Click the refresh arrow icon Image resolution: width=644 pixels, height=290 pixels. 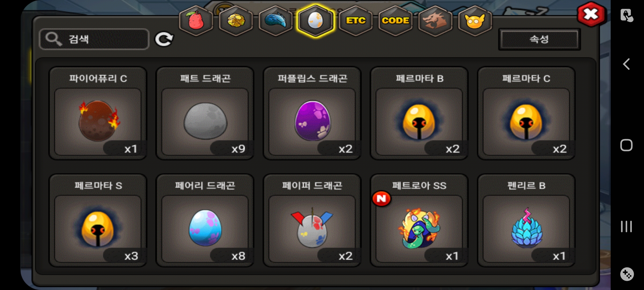click(x=164, y=39)
